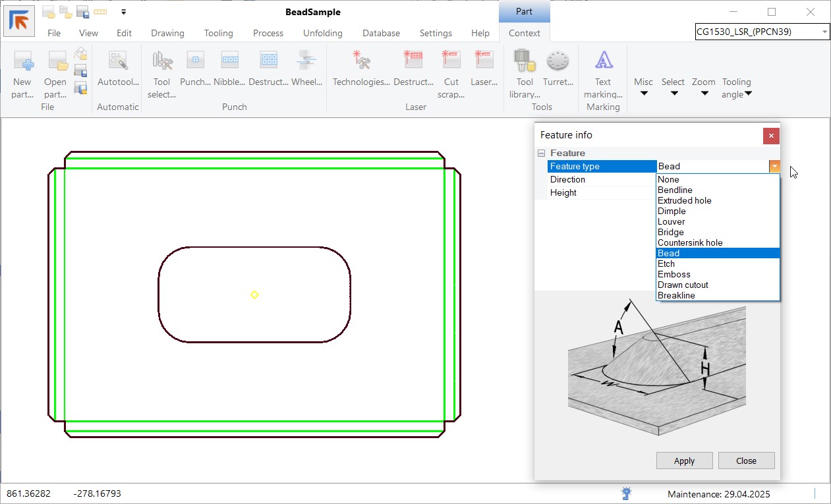Open the machine selection combo box
831x504 pixels.
762,32
